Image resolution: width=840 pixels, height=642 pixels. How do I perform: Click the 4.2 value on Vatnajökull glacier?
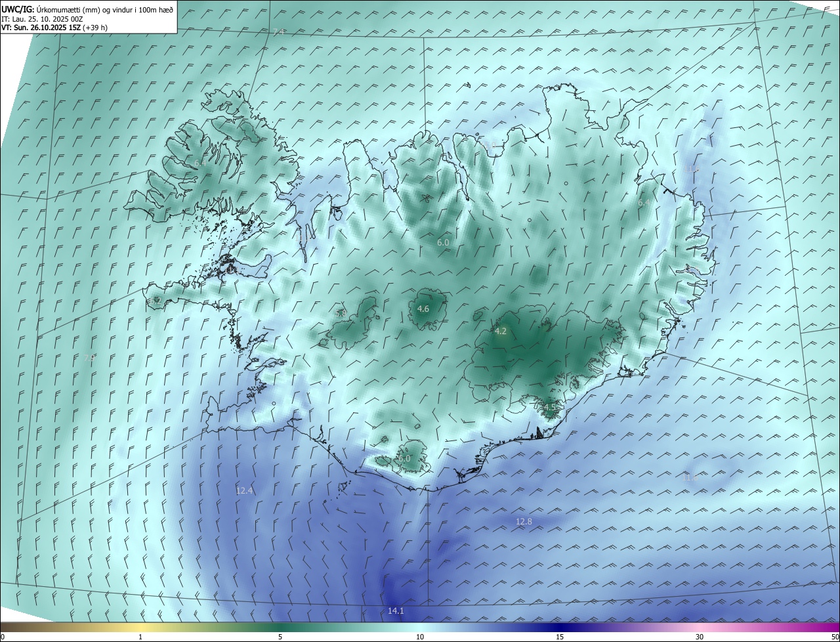click(501, 332)
